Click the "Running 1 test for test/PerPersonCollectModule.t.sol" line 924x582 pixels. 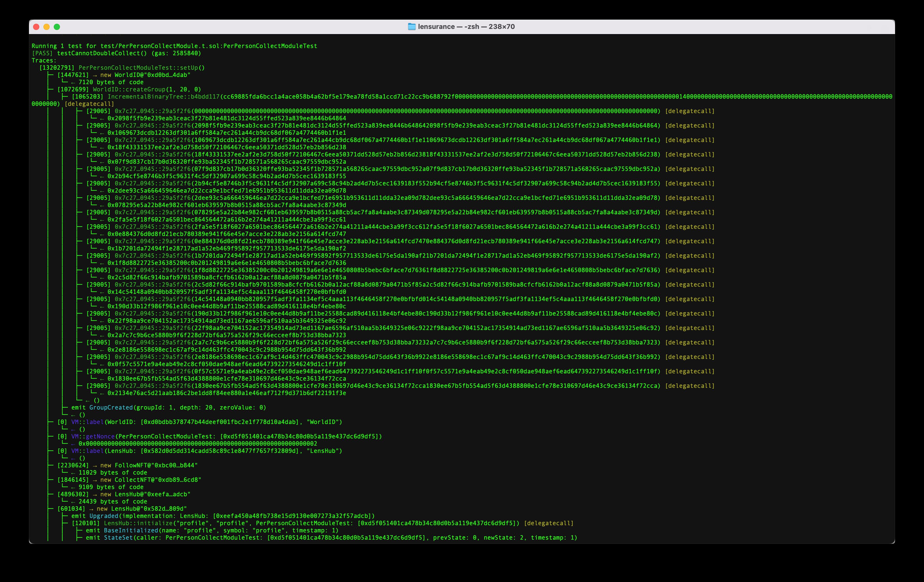tap(174, 46)
